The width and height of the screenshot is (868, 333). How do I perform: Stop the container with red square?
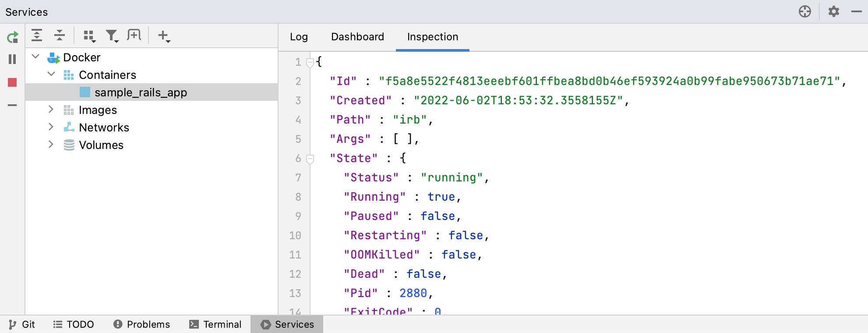(12, 82)
